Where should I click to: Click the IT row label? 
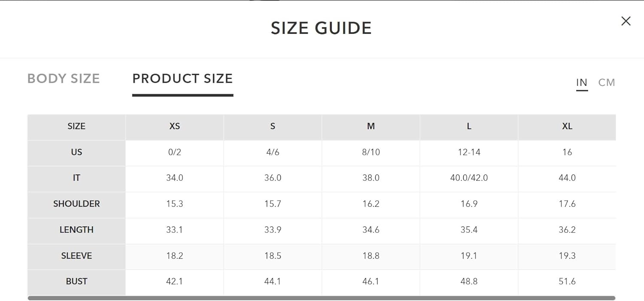[x=76, y=178]
